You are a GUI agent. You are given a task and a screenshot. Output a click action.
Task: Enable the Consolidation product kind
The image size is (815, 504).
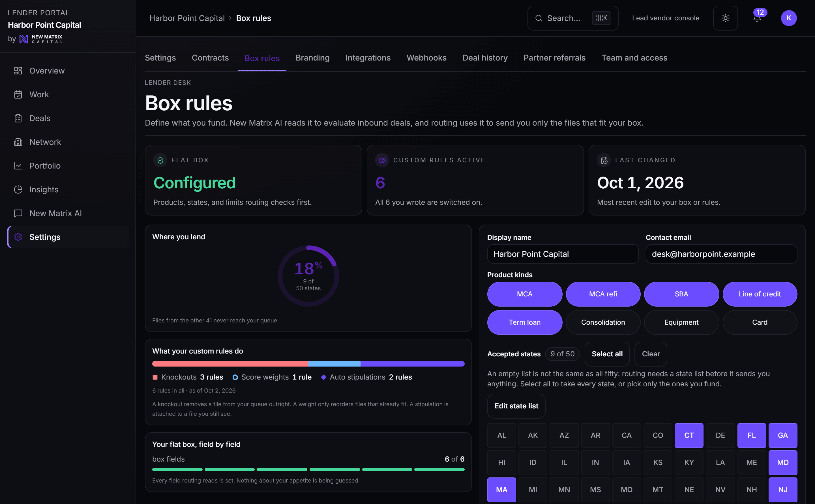coord(603,322)
